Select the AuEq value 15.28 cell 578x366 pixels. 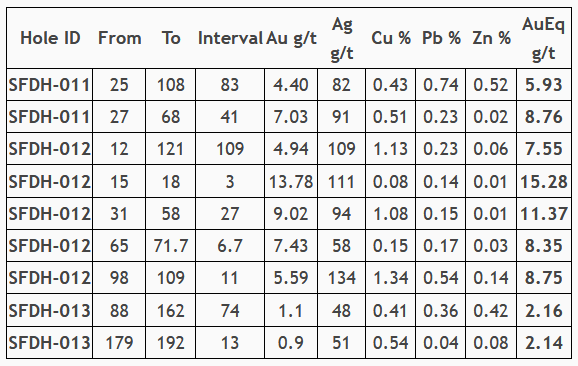point(544,181)
